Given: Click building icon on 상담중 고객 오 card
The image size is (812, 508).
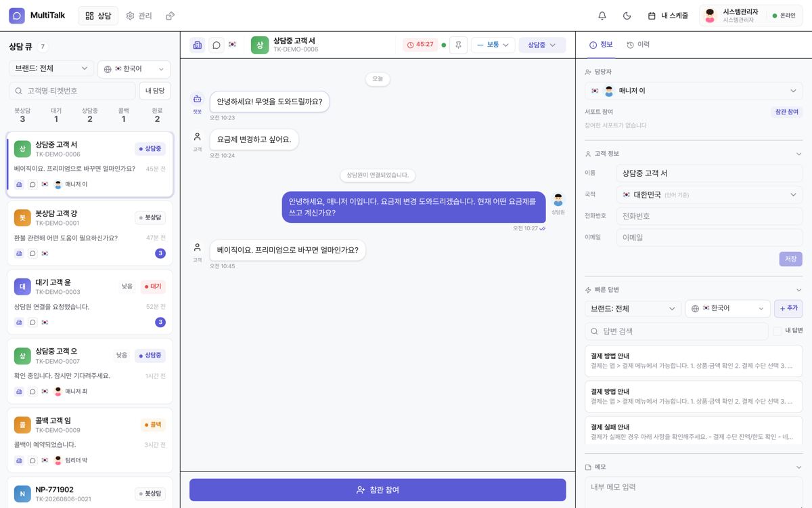Looking at the screenshot, I should [x=19, y=391].
